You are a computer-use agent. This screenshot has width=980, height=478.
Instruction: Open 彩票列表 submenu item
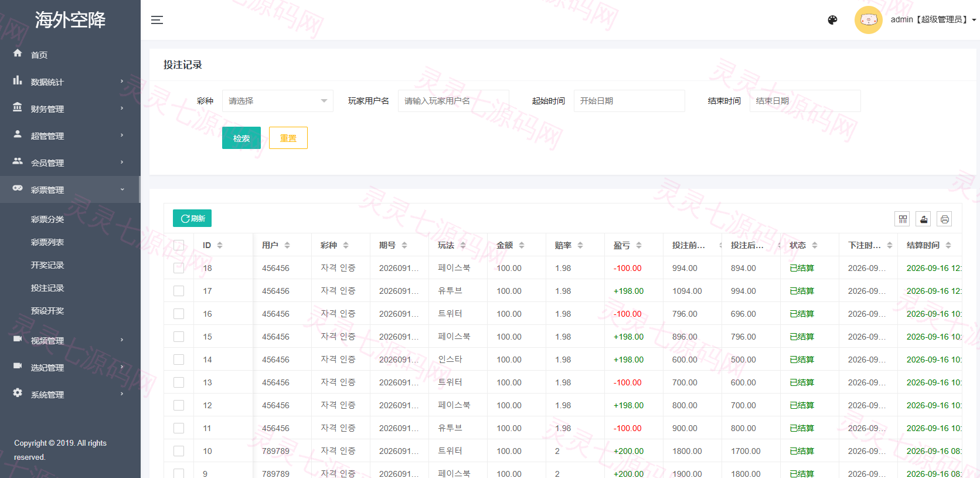click(47, 242)
